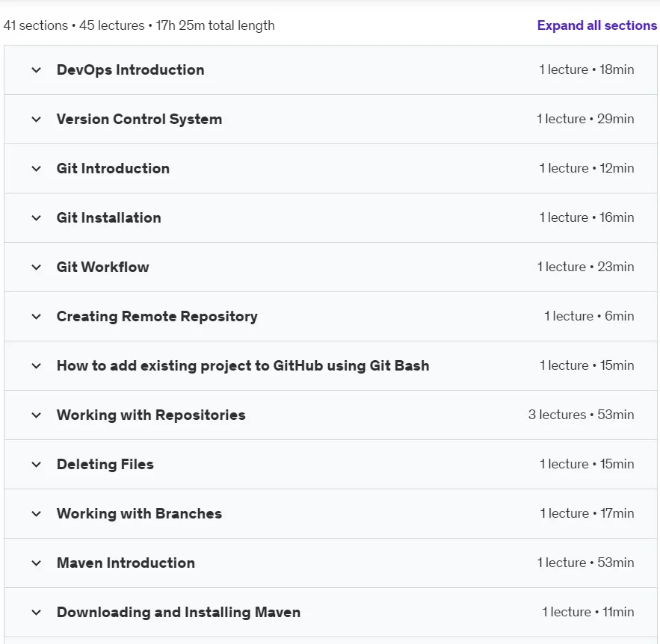Click the Downloading and Installing Maven chevron
660x644 pixels.
click(37, 612)
